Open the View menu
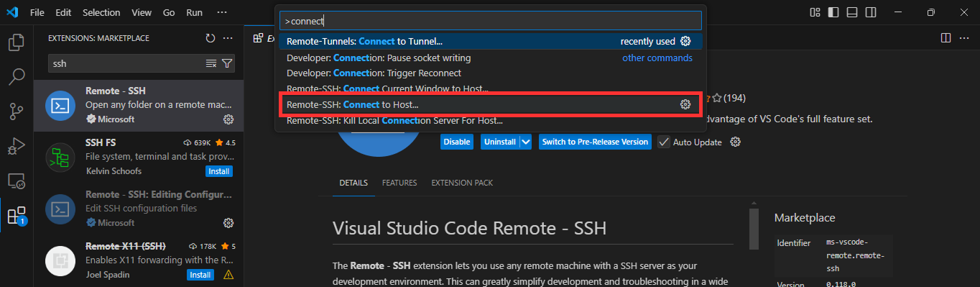Viewport: 980px width, 287px height. point(142,12)
